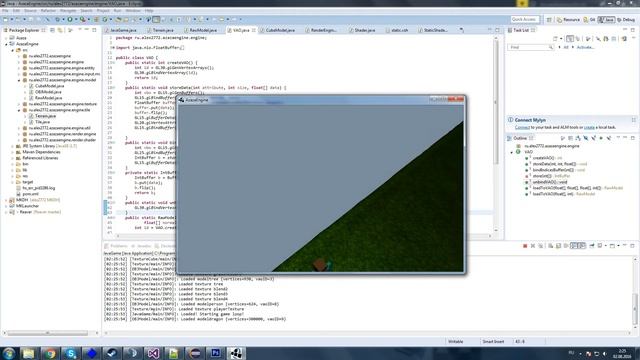
Task: Expand the Maven Dependencies node
Action: [x=12, y=152]
